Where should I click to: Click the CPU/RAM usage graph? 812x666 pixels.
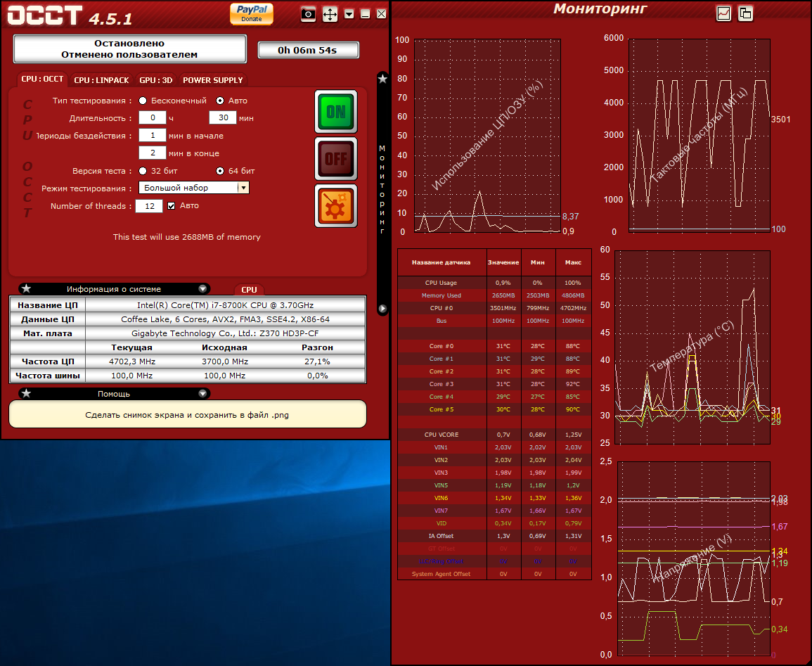coord(487,135)
